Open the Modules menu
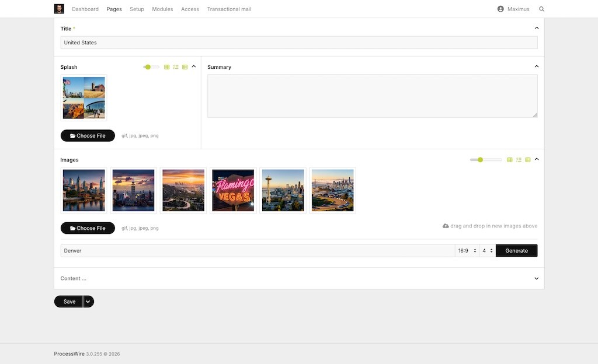Screen dimensions: 598x364 click(162, 9)
